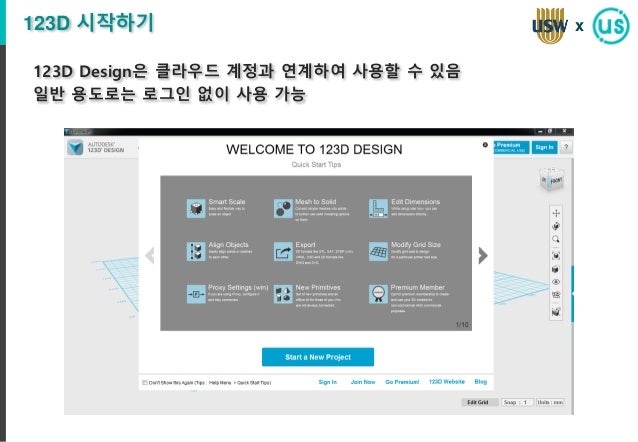Click the view cube in top right

(552, 179)
